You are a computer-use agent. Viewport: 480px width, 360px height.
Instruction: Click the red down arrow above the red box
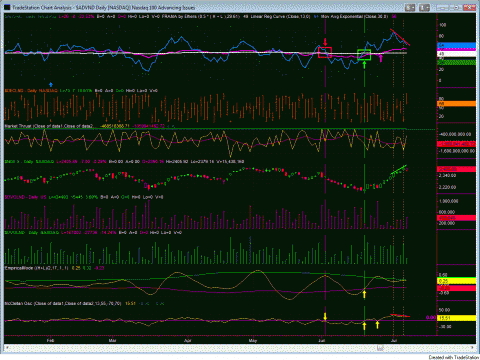pos(325,42)
